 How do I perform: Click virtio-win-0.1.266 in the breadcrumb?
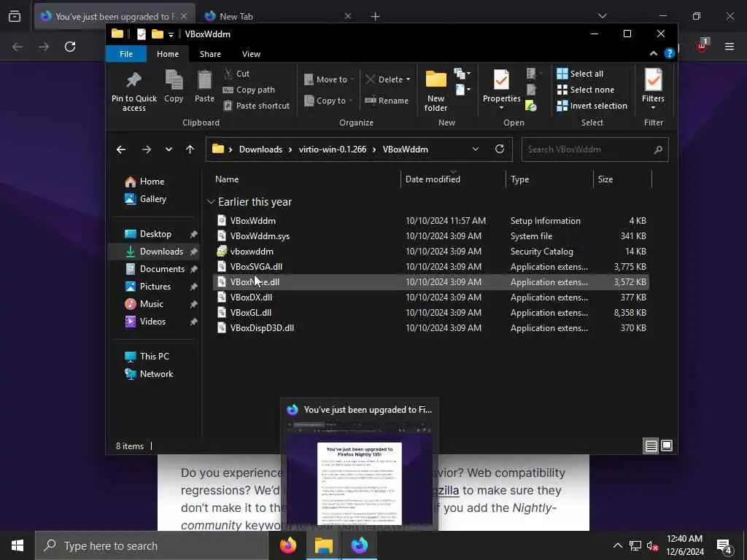click(x=333, y=149)
